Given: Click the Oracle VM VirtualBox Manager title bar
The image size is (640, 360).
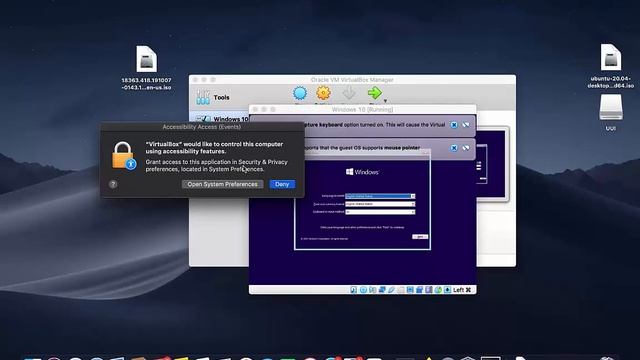Looking at the screenshot, I should click(352, 80).
